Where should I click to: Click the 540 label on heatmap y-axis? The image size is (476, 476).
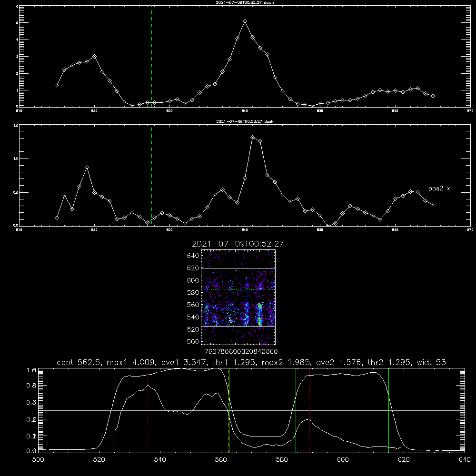coord(193,317)
